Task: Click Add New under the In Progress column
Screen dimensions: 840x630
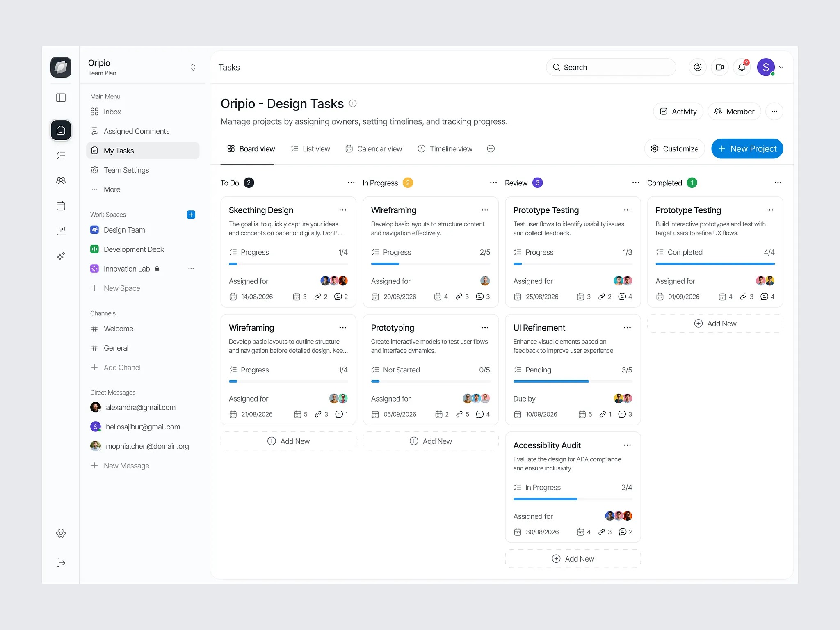Action: tap(431, 441)
